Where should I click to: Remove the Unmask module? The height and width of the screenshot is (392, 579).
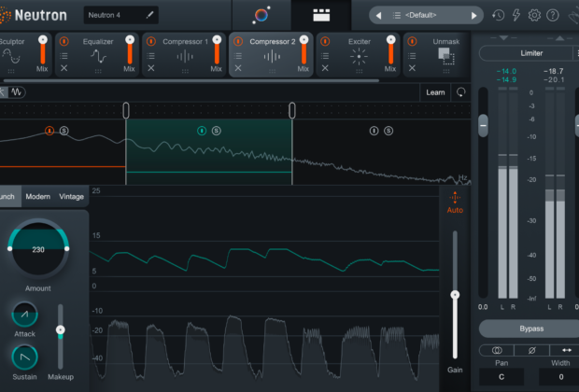[x=412, y=68]
